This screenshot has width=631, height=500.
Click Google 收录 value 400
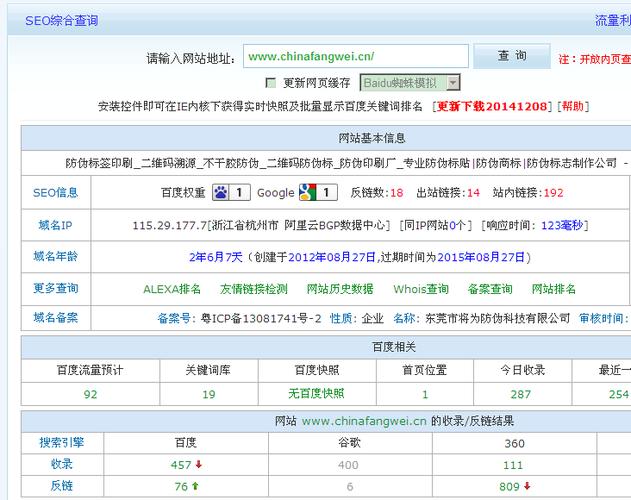click(348, 465)
